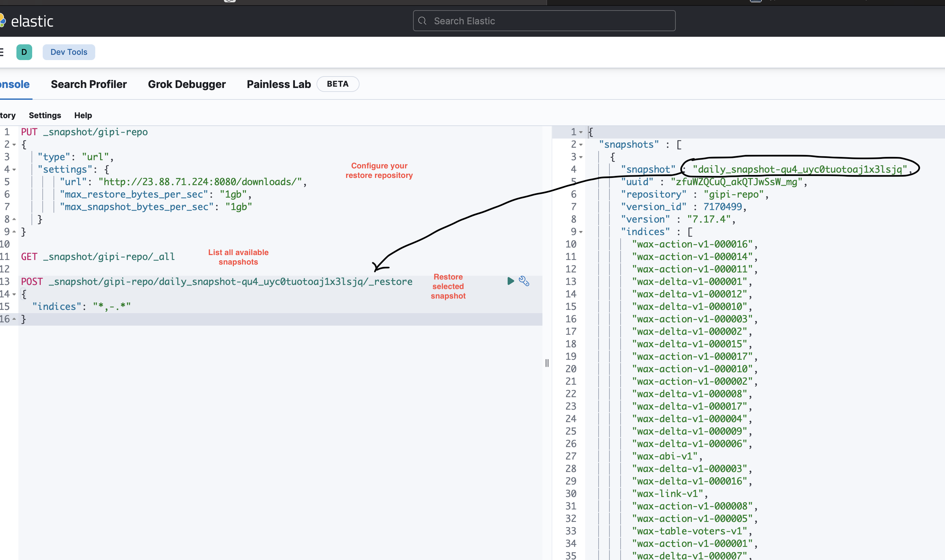
Task: Click the version value 7.17.4
Action: 709,219
